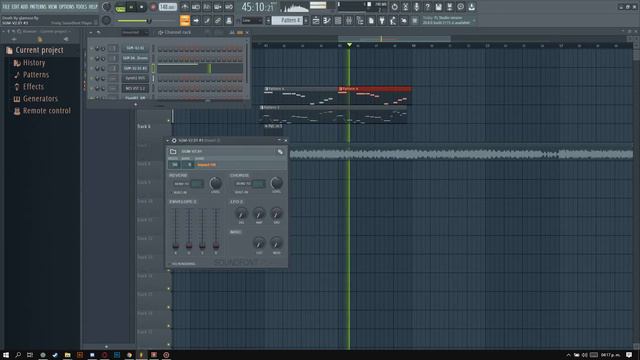
Task: Click the tempo tapper icon in toolbar
Action: pos(393,20)
